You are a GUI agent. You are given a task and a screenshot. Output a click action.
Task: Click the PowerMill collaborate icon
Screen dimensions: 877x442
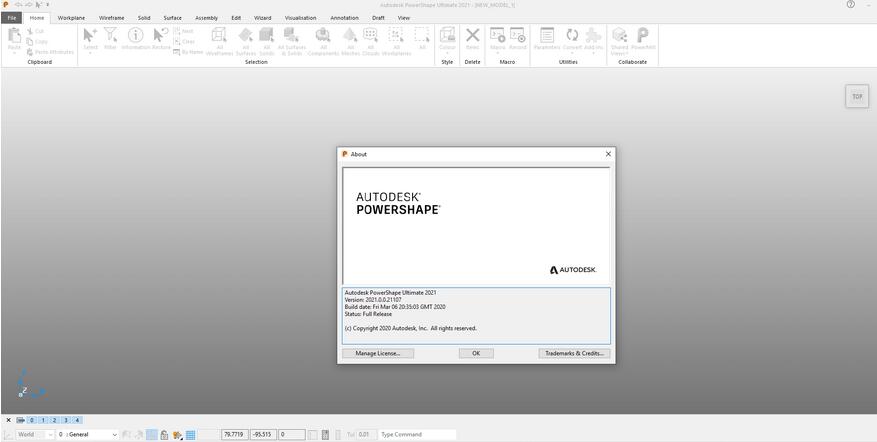(x=643, y=35)
